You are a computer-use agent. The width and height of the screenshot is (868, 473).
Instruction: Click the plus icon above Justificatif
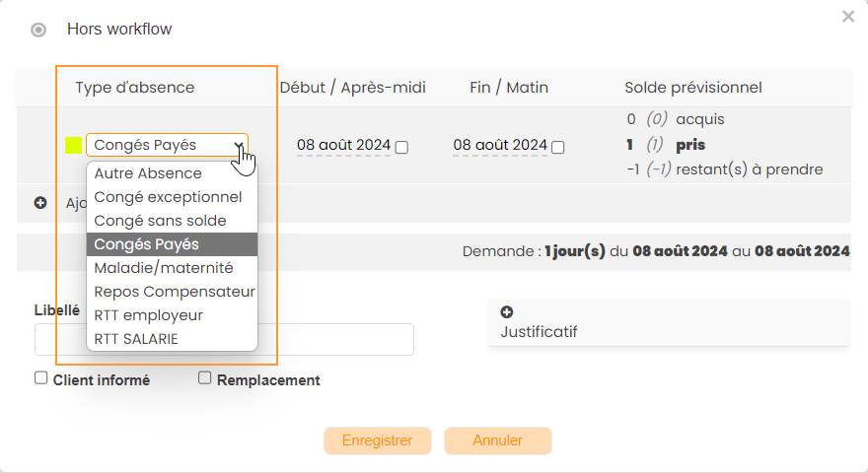click(x=507, y=312)
